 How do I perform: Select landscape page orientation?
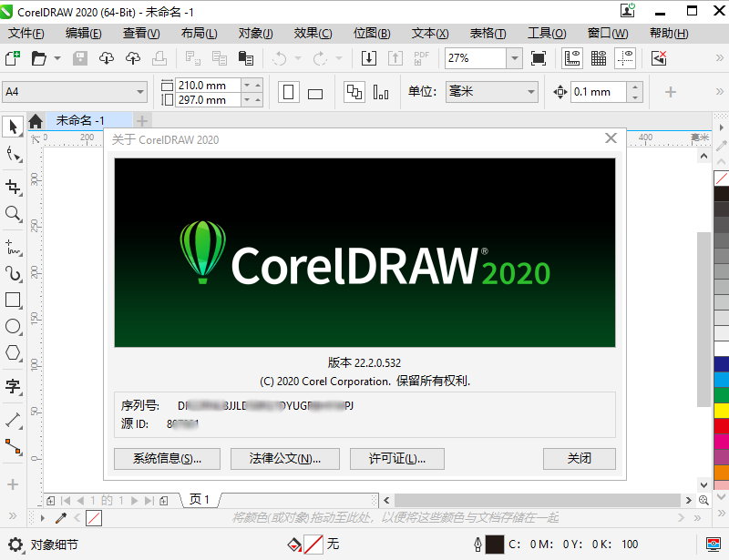315,94
